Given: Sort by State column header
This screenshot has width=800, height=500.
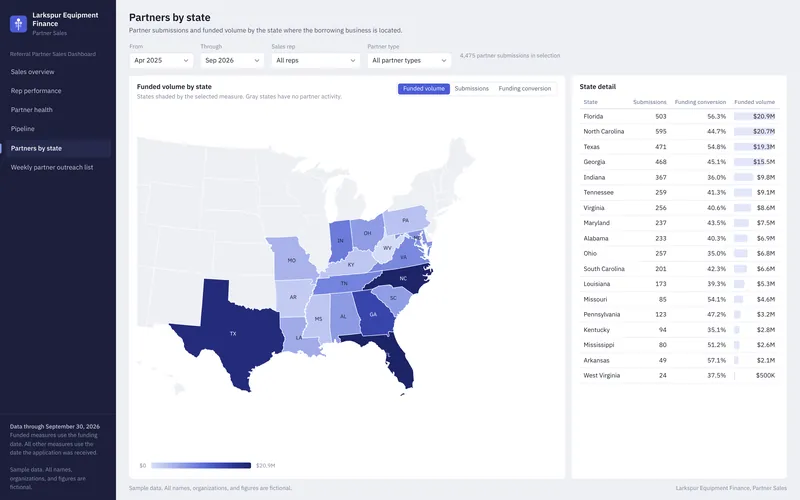Looking at the screenshot, I should click(x=590, y=102).
